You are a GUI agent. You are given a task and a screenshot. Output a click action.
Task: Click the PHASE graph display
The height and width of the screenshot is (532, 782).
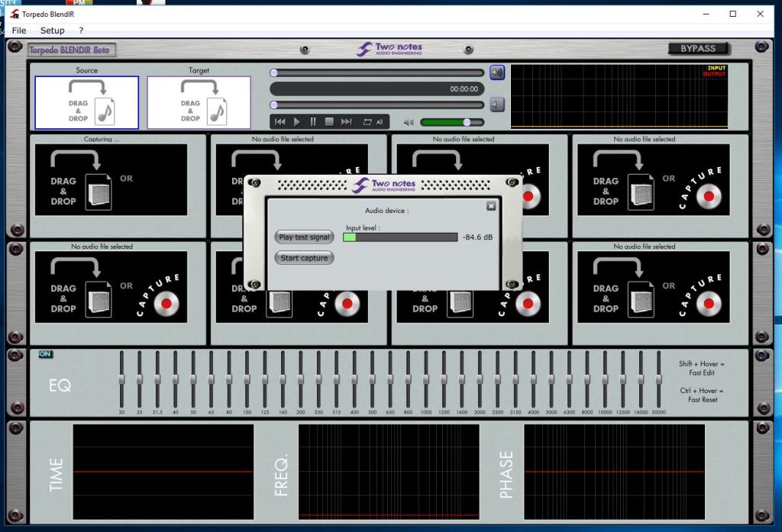[x=615, y=472]
